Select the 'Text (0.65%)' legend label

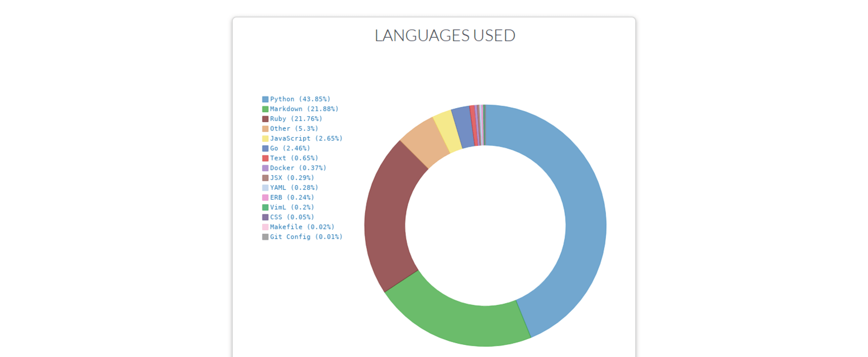[x=294, y=158]
